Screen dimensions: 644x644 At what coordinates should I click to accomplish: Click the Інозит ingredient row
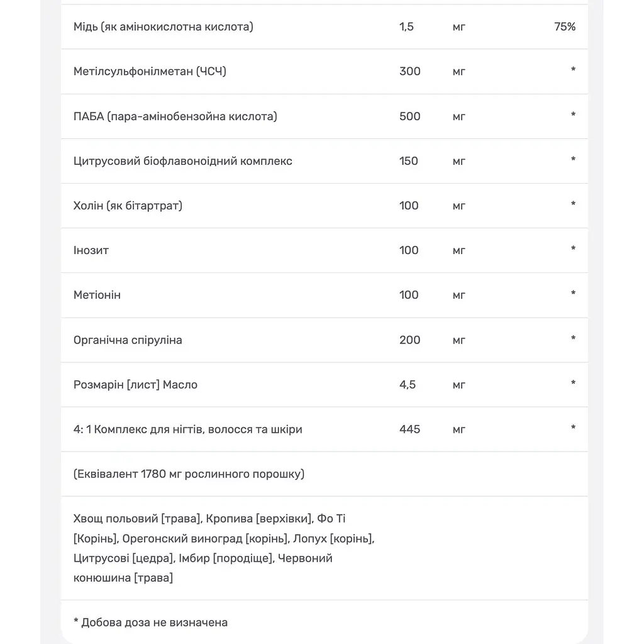click(324, 250)
